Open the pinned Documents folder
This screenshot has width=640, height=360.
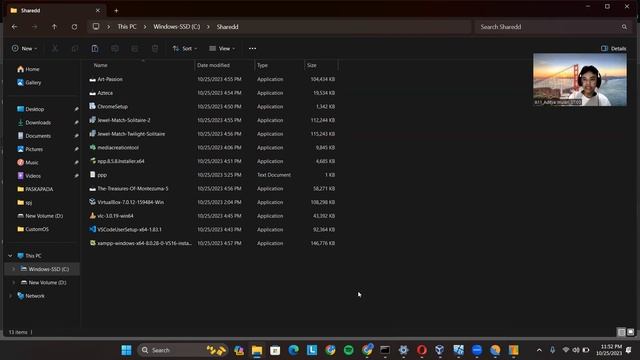coord(38,136)
